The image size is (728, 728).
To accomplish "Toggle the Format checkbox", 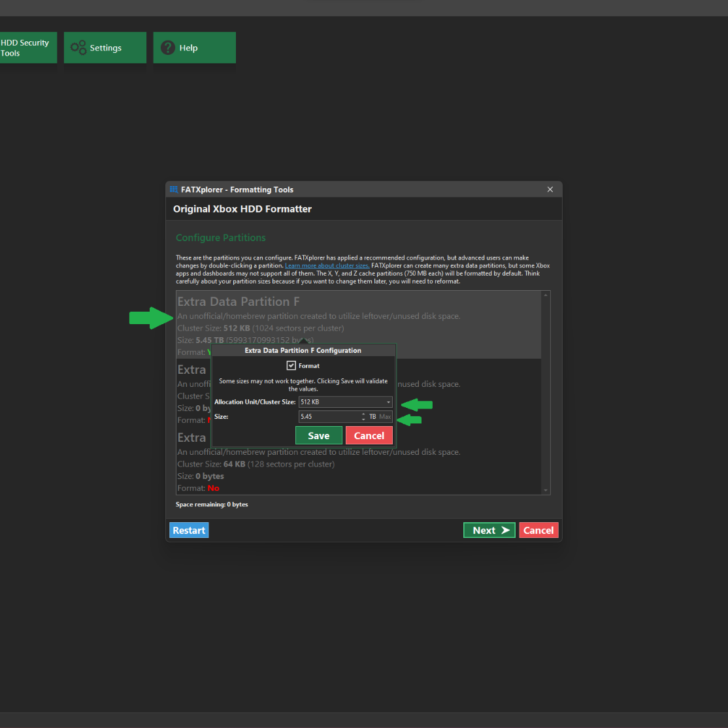I will coord(291,365).
